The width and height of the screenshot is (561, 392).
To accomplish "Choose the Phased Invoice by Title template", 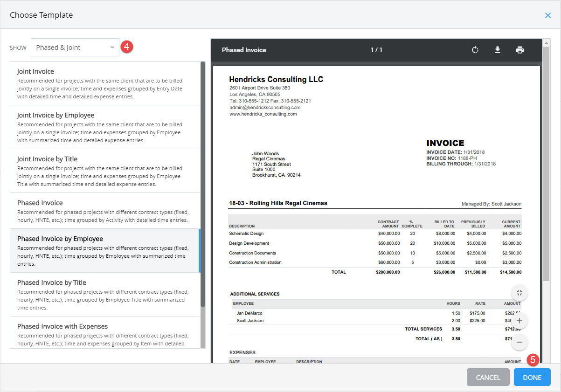I will (105, 295).
